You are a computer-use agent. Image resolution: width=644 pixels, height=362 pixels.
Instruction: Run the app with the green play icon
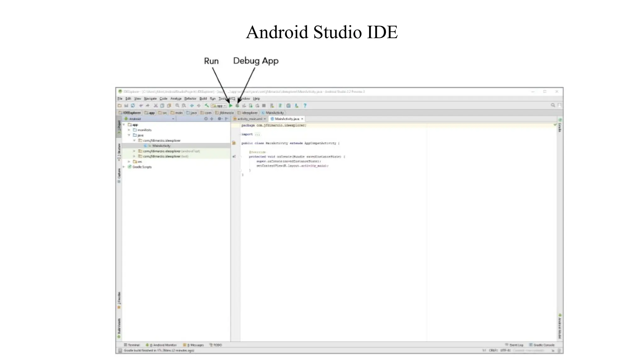point(231,106)
